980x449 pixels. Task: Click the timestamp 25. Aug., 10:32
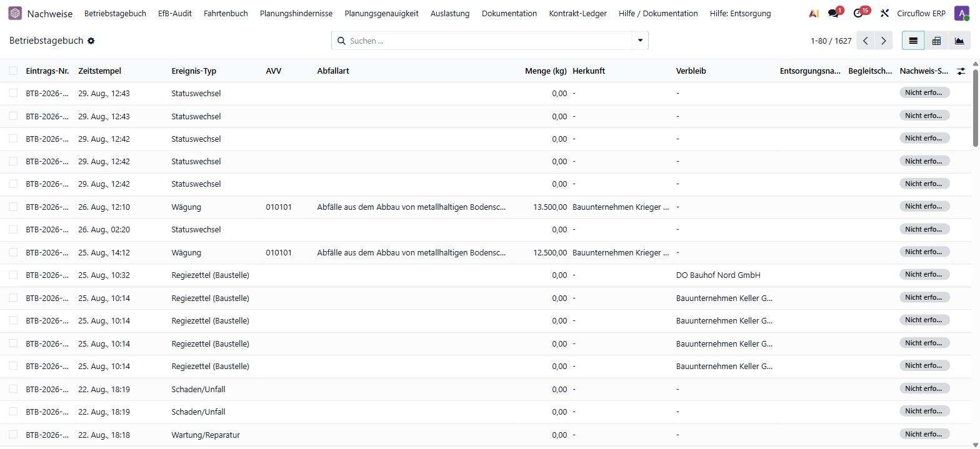tap(104, 275)
